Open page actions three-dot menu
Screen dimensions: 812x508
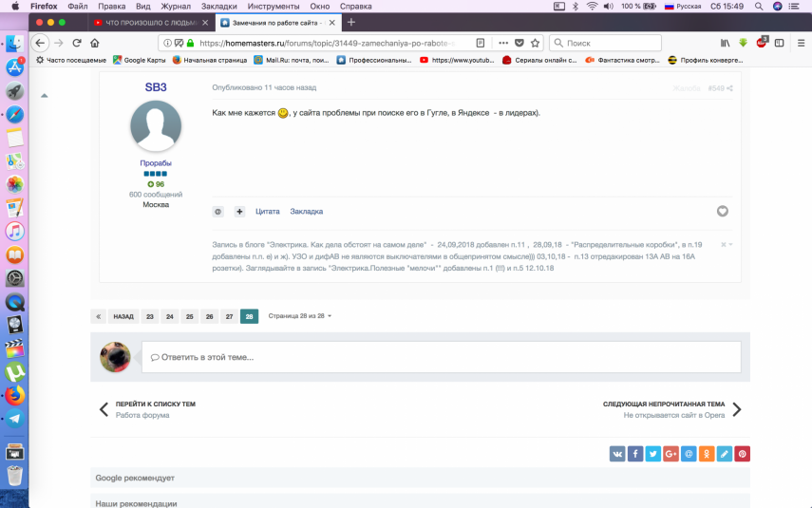[502, 43]
